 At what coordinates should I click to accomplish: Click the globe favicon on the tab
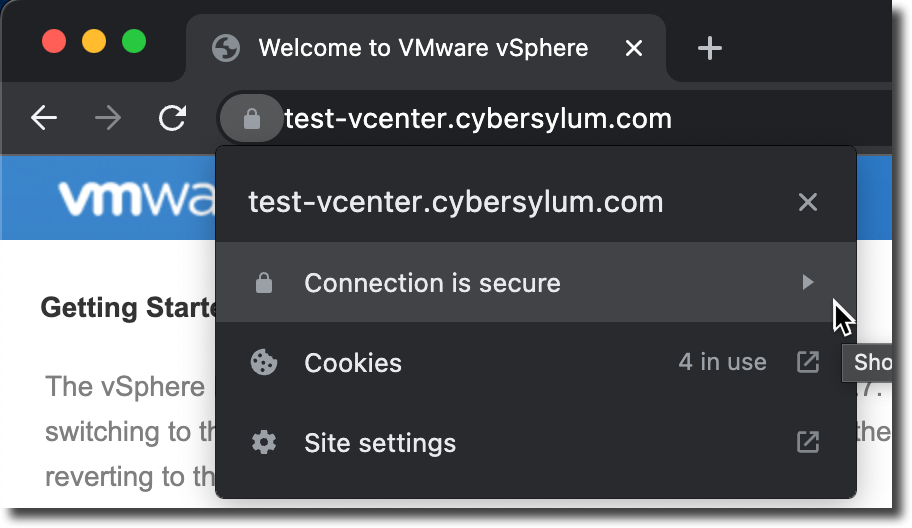[226, 48]
